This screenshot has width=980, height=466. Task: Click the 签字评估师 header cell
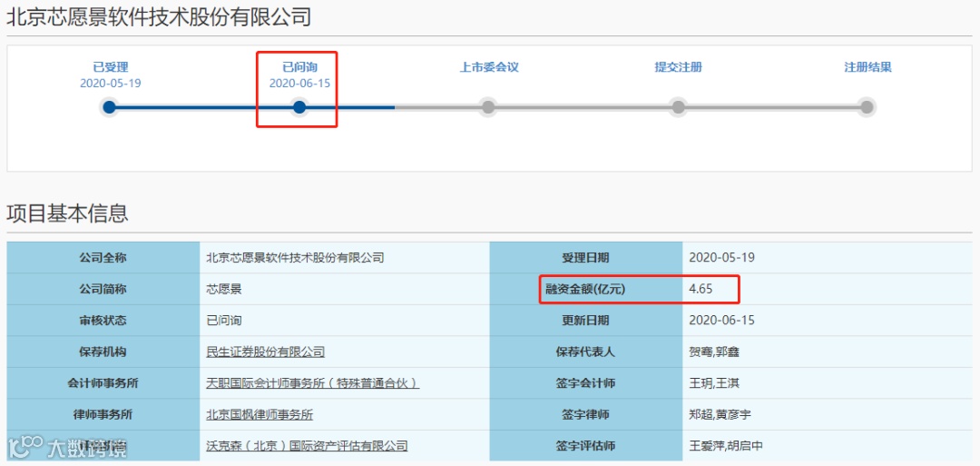coord(585,446)
